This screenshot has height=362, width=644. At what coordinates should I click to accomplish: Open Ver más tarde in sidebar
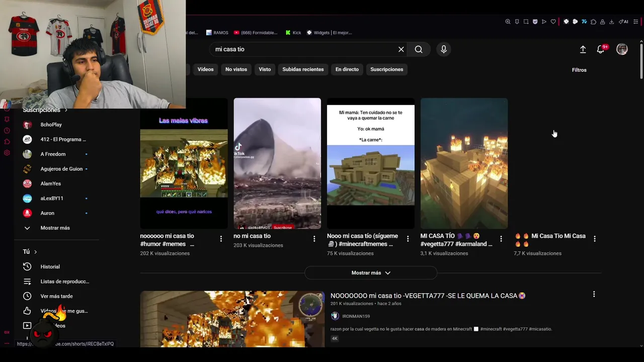pos(57,296)
